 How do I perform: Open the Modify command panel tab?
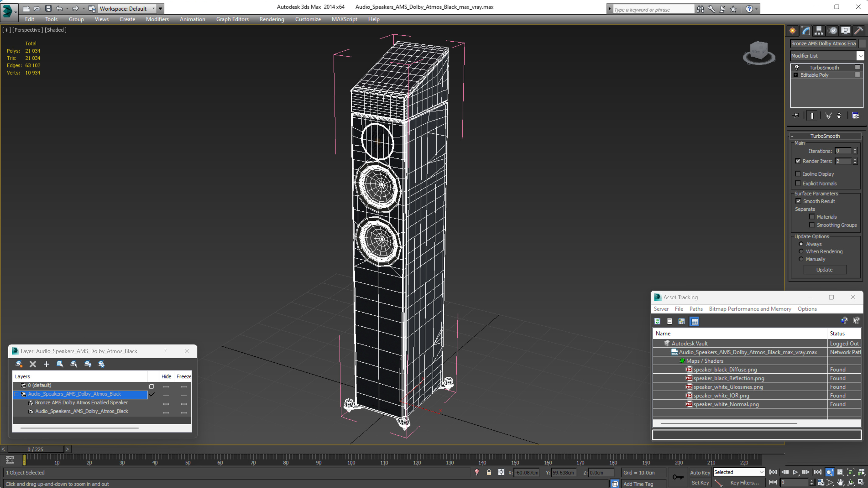pyautogui.click(x=806, y=31)
